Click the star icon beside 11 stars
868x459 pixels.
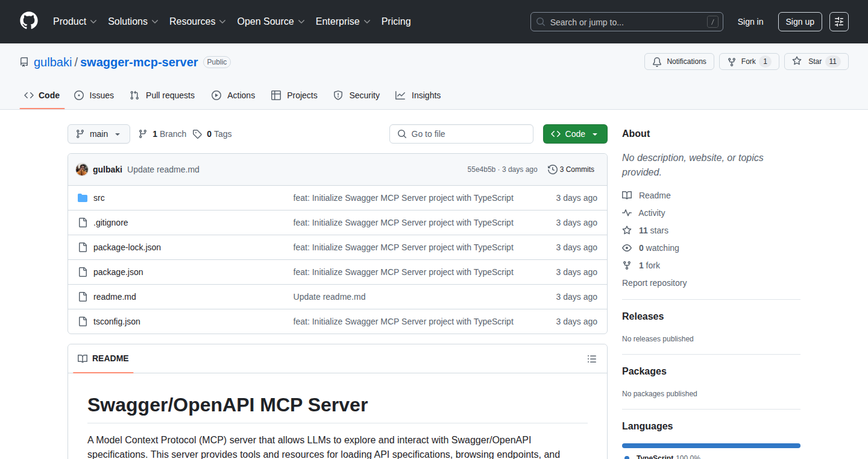click(x=627, y=230)
